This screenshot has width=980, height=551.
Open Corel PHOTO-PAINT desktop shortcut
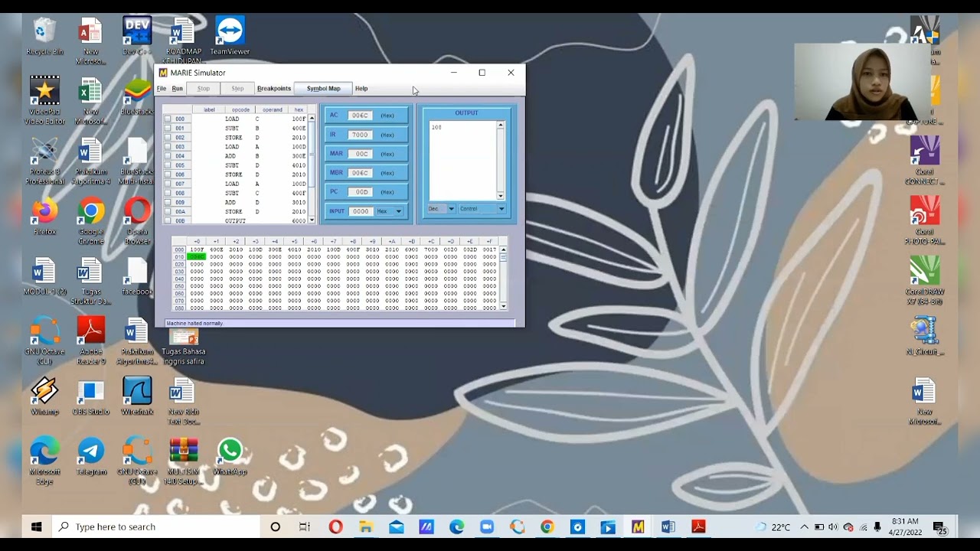coord(924,221)
